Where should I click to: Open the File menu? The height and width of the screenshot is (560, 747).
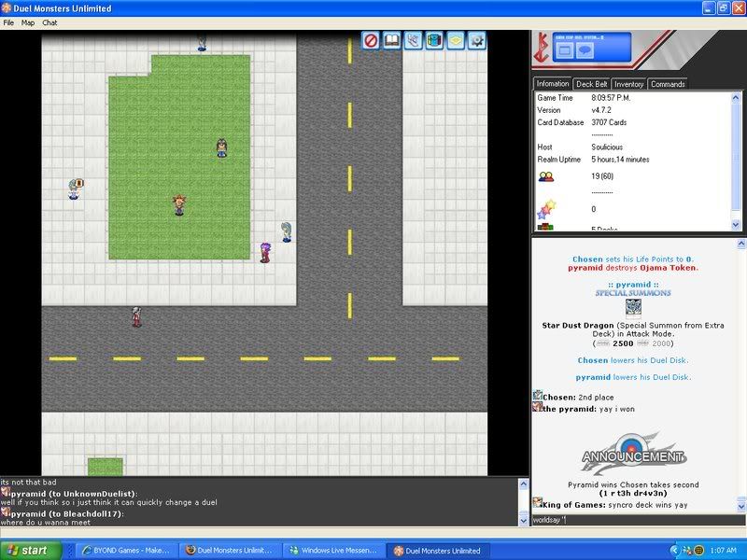(x=8, y=22)
